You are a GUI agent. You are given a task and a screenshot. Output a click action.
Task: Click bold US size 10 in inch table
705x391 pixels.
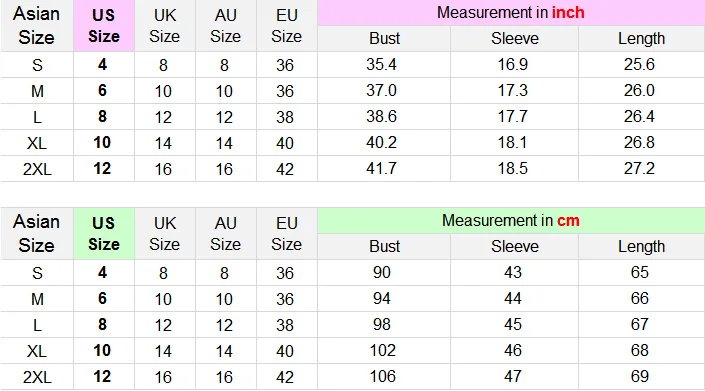click(102, 142)
